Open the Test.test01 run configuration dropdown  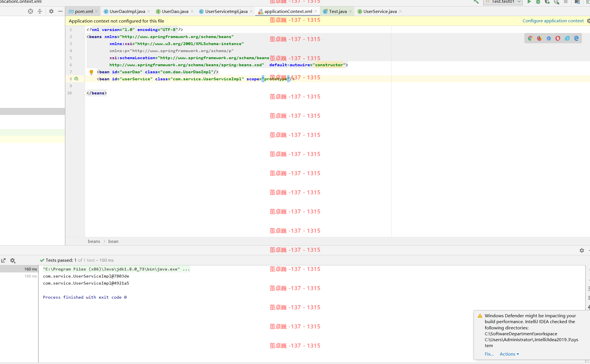point(503,2)
